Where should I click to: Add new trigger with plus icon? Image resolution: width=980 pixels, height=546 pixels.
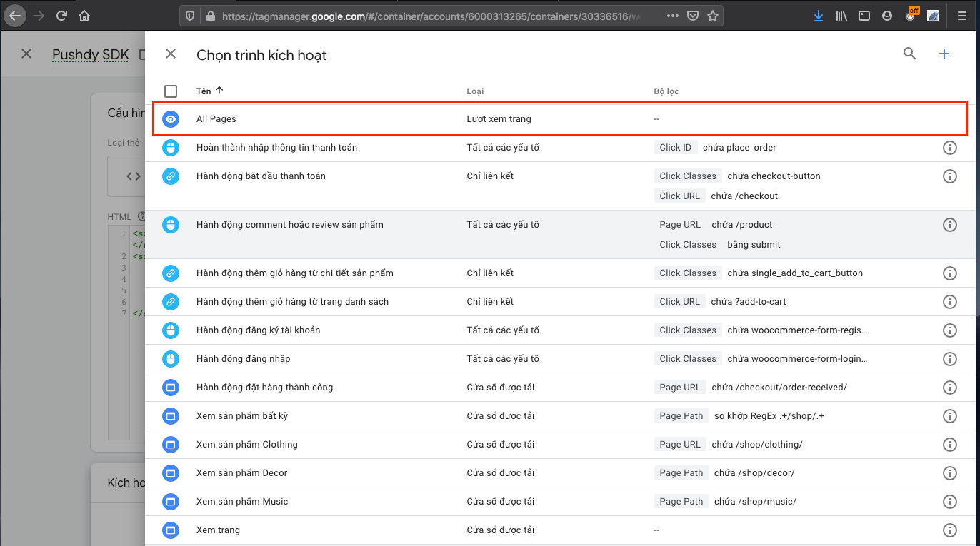944,54
